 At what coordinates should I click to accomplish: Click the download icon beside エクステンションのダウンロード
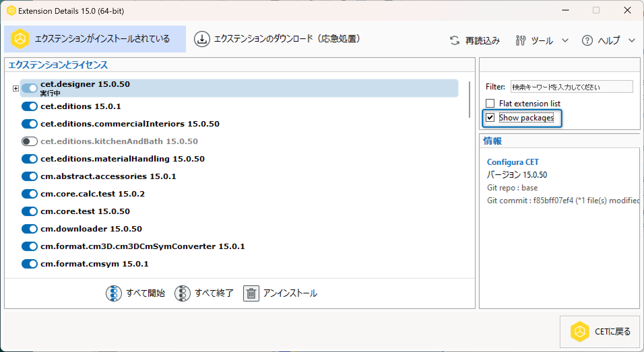point(202,39)
